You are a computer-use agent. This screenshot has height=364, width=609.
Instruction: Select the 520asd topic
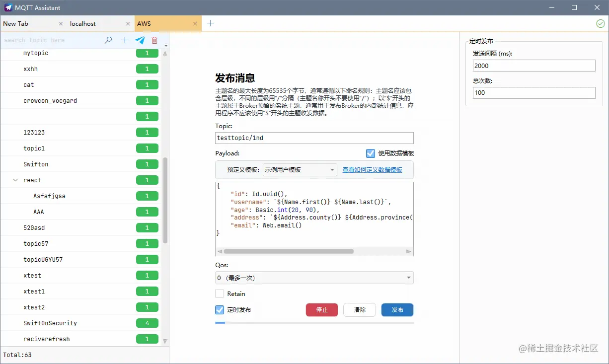[x=81, y=228]
